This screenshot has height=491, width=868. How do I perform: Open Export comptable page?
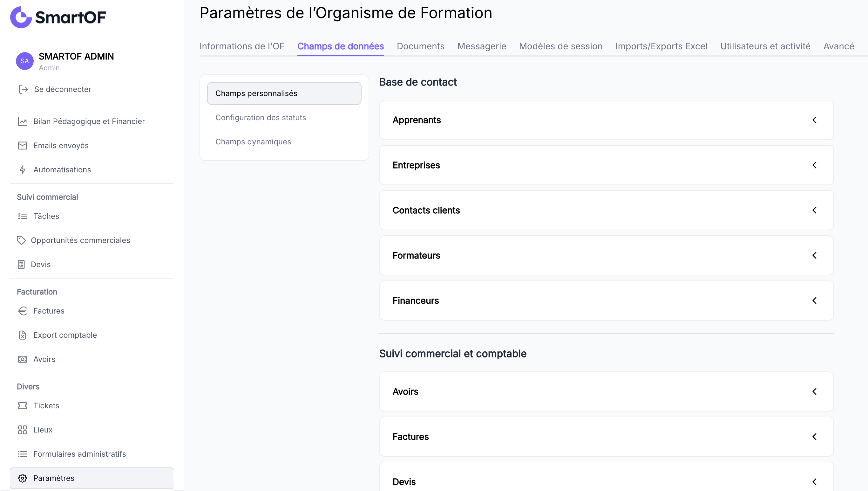tap(65, 335)
